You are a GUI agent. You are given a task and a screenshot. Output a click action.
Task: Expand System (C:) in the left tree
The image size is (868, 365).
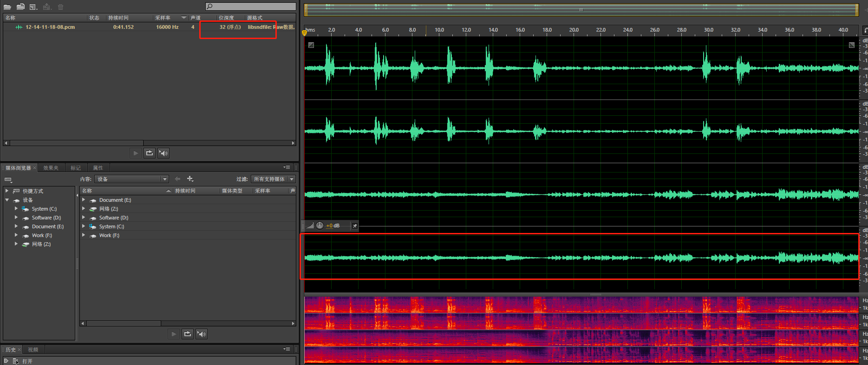click(x=16, y=209)
